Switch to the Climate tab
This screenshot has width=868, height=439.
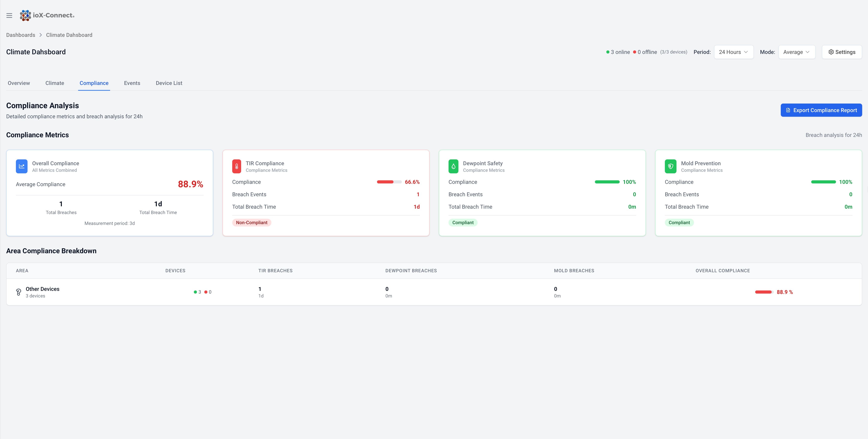55,83
